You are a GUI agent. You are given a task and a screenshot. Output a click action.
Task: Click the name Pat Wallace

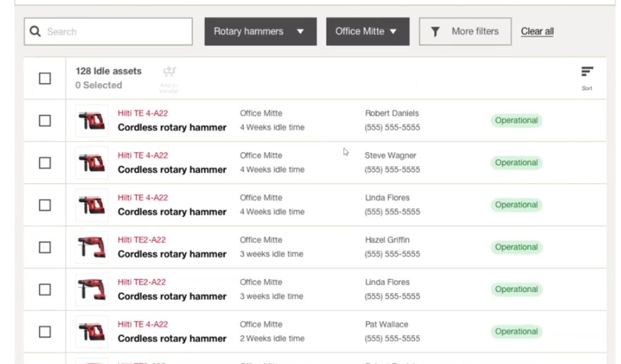[x=386, y=325]
